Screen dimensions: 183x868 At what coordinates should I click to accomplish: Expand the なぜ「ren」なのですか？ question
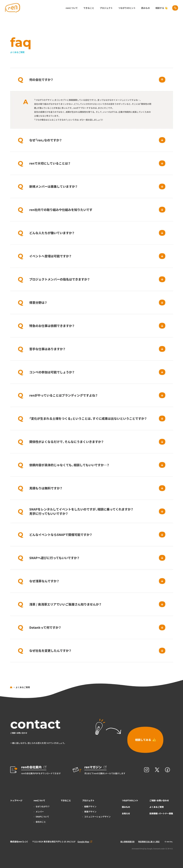(162, 140)
